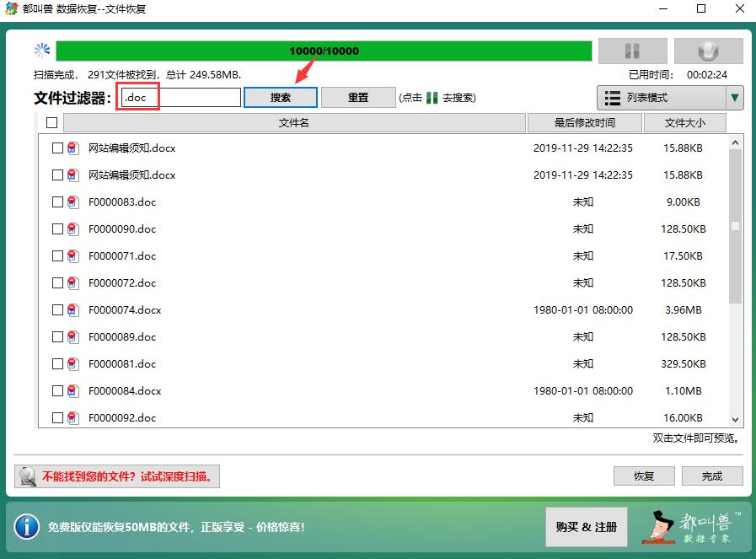Image resolution: width=756 pixels, height=559 pixels.
Task: Click the scrollbar down arrow
Action: click(735, 420)
